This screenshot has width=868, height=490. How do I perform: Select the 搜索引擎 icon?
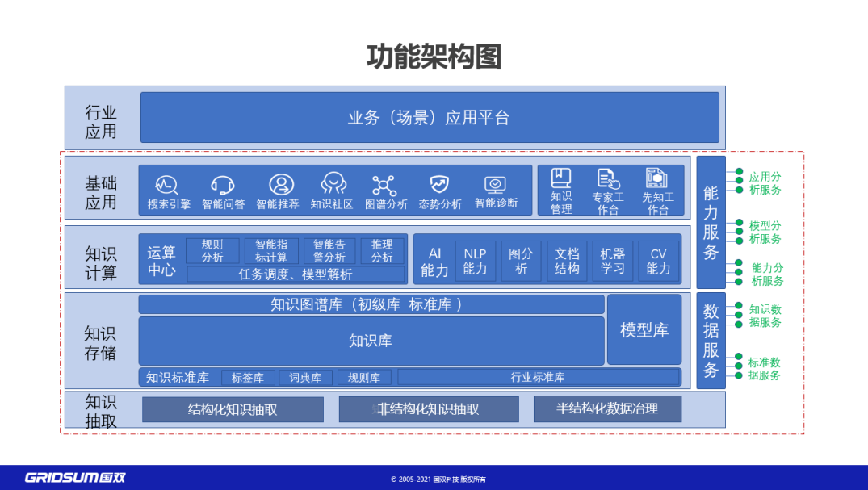click(166, 184)
